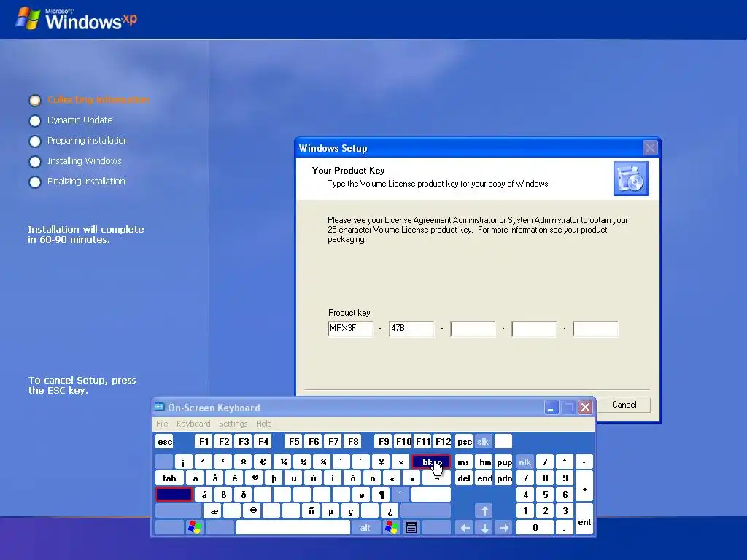Click the ins key
Image resolution: width=747 pixels, height=560 pixels.
coord(463,462)
